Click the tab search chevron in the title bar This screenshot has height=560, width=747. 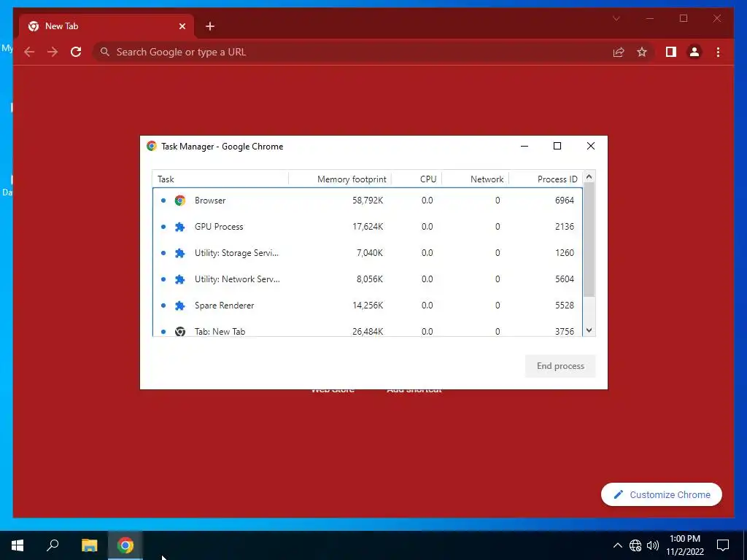coord(616,18)
